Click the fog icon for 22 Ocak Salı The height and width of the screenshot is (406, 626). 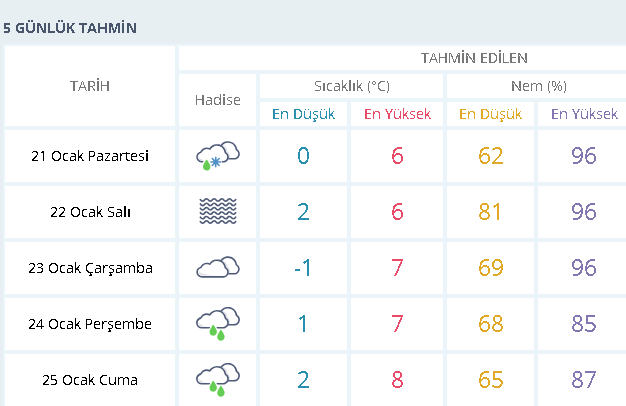(x=218, y=211)
